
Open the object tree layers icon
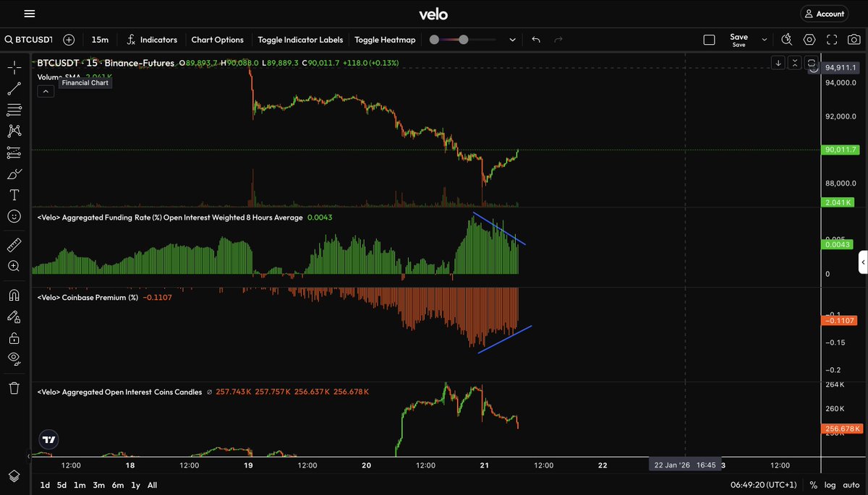pyautogui.click(x=14, y=475)
